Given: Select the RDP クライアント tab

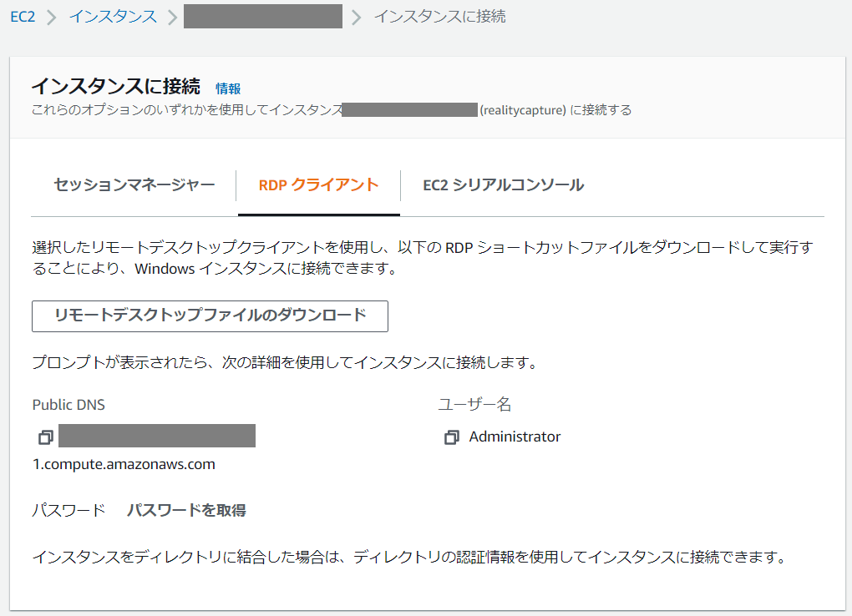Looking at the screenshot, I should (318, 185).
